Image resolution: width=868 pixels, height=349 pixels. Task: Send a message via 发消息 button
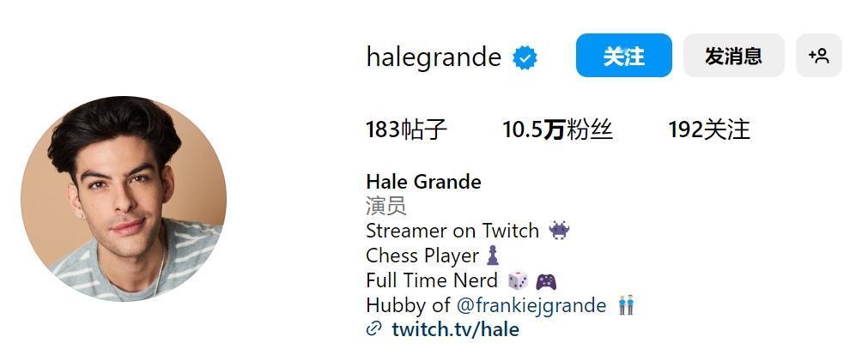(x=733, y=56)
